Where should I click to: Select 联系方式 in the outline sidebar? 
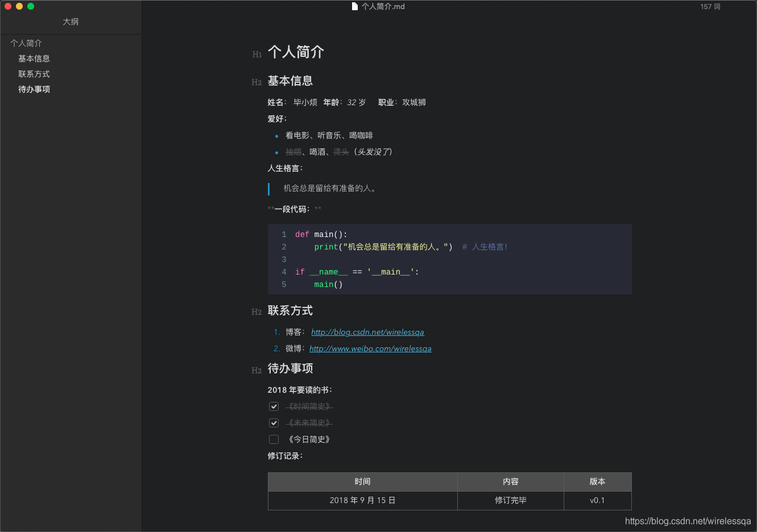33,73
